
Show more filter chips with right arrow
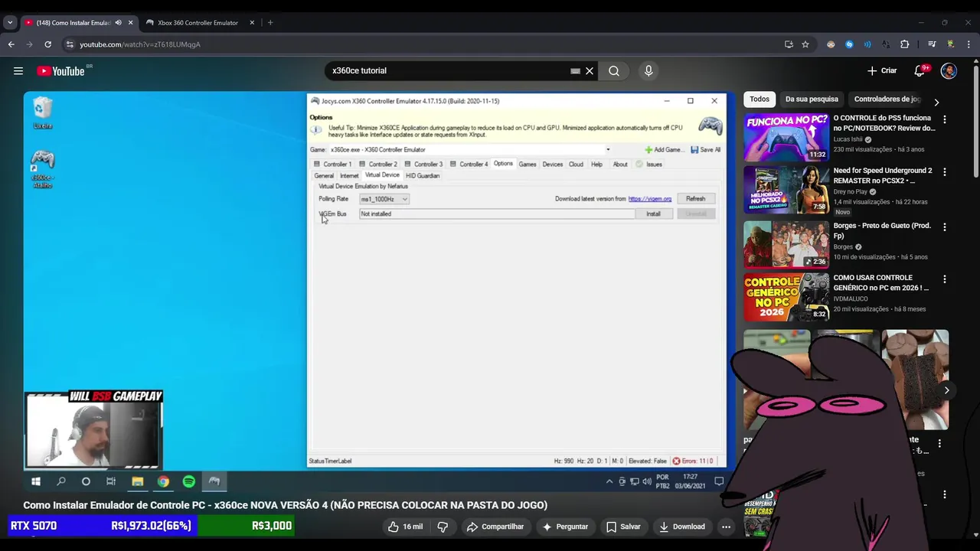pos(936,102)
